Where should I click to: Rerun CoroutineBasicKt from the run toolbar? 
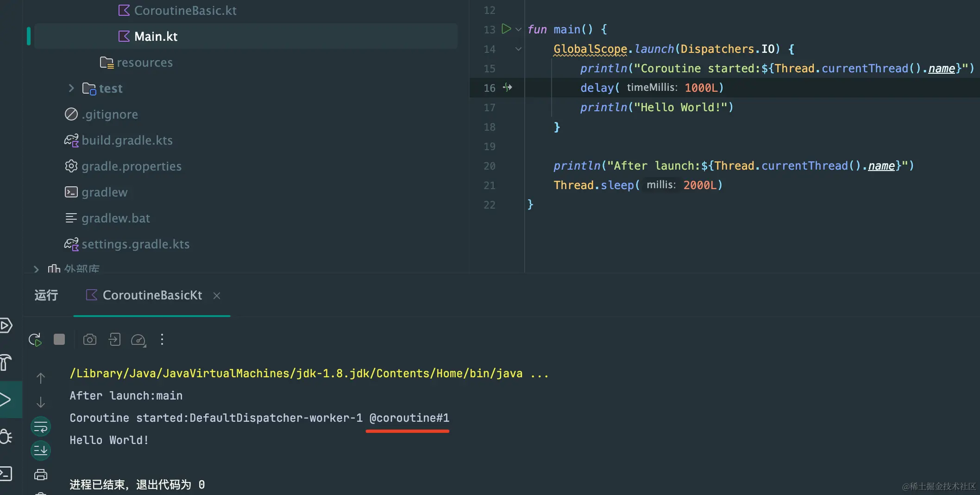point(35,340)
